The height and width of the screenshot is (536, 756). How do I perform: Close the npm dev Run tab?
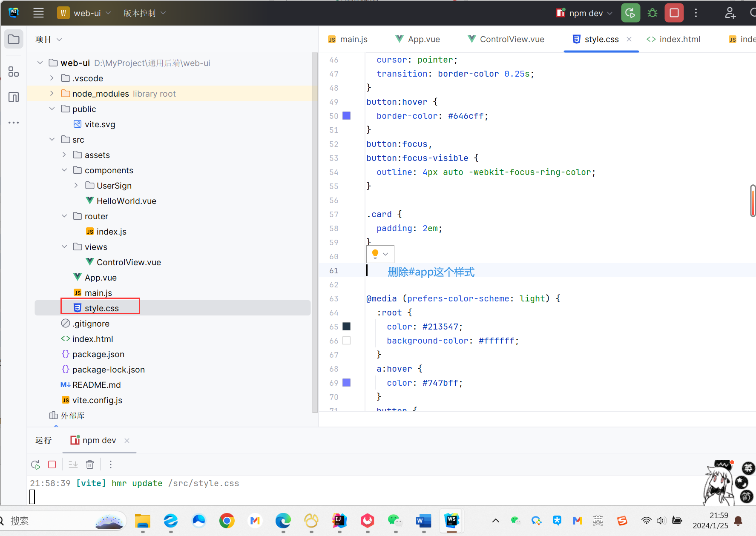[127, 441]
